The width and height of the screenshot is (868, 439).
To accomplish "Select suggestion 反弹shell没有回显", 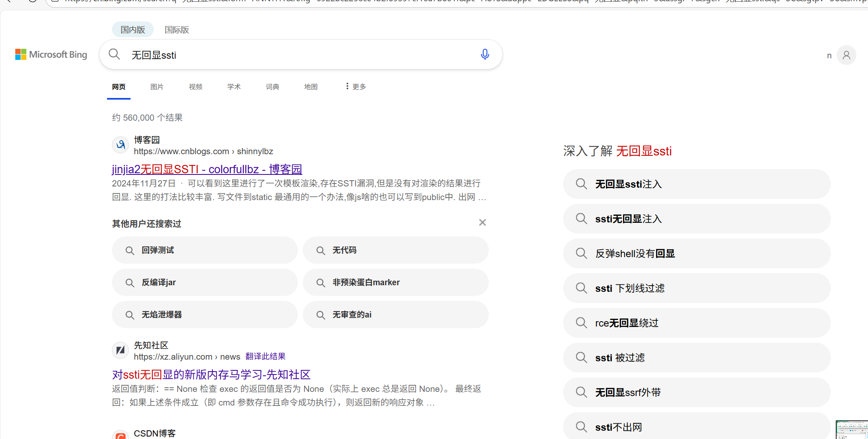I will click(x=697, y=253).
